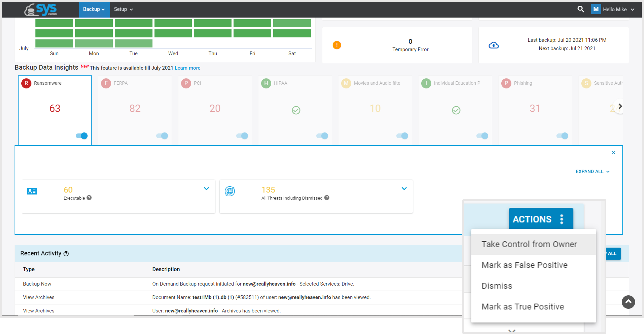644x334 pixels.
Task: Click the globe icon beside All Threats
Action: pyautogui.click(x=230, y=191)
